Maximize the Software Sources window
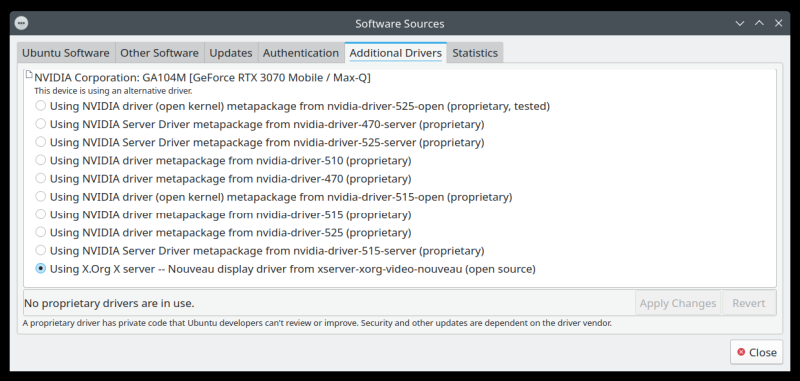 coord(759,23)
